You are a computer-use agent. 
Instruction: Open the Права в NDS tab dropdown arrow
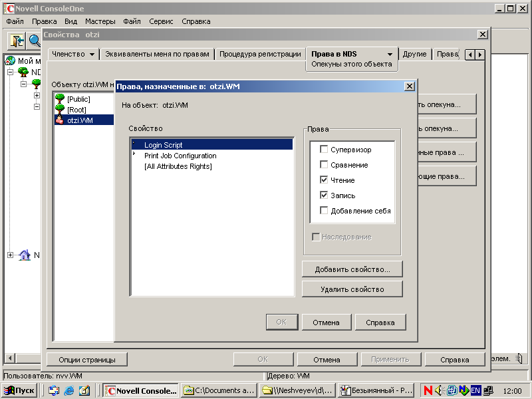click(390, 55)
